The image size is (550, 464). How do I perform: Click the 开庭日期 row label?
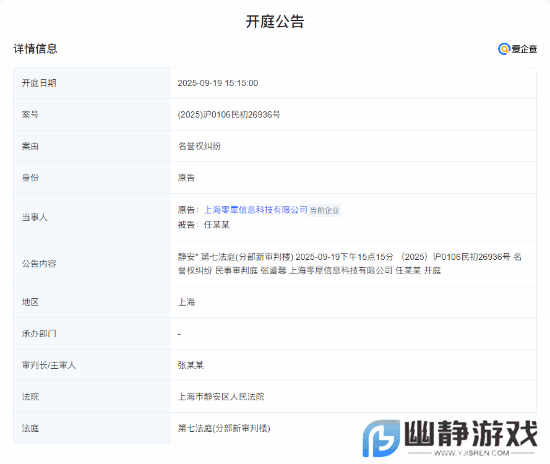pos(39,83)
